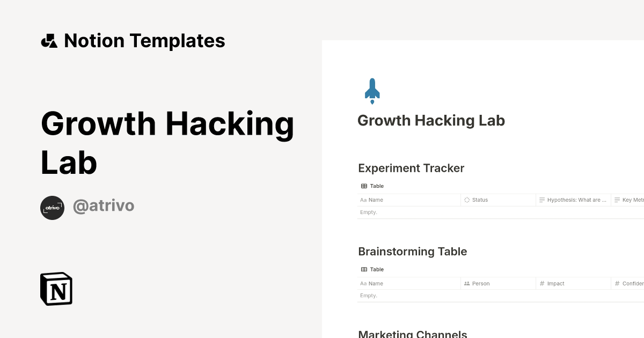The width and height of the screenshot is (644, 338).
Task: Open the Status column property menu
Action: pos(480,200)
